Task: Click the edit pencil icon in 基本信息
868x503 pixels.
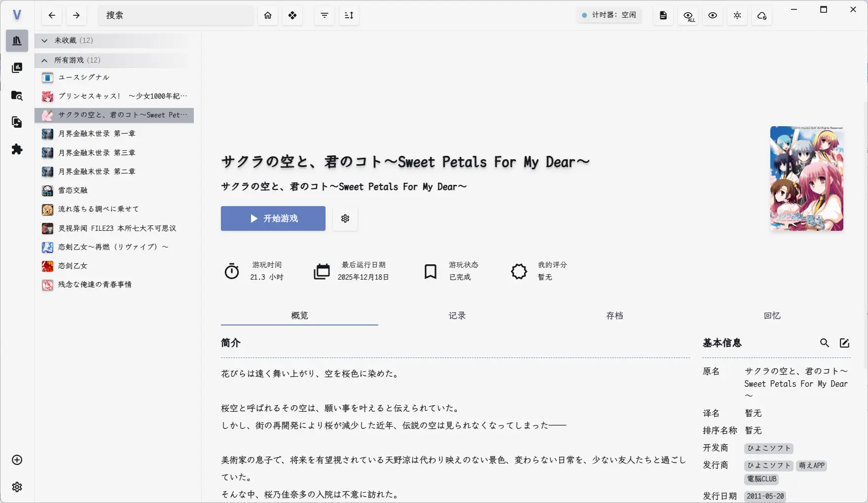Action: [844, 343]
